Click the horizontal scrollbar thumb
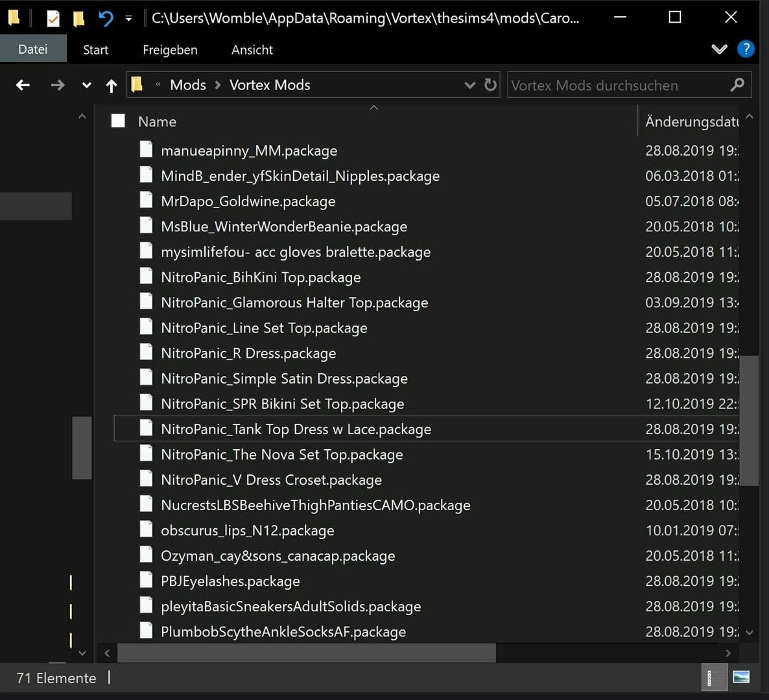Image resolution: width=769 pixels, height=700 pixels. (x=307, y=653)
